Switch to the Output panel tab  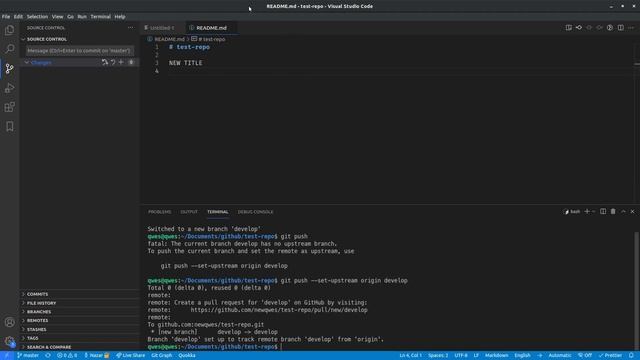coord(189,212)
